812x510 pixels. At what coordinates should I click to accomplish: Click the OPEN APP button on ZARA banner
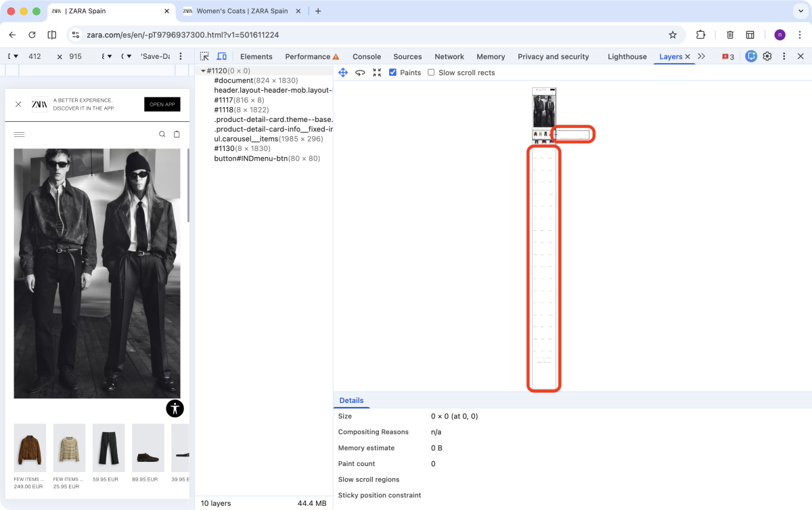click(162, 104)
